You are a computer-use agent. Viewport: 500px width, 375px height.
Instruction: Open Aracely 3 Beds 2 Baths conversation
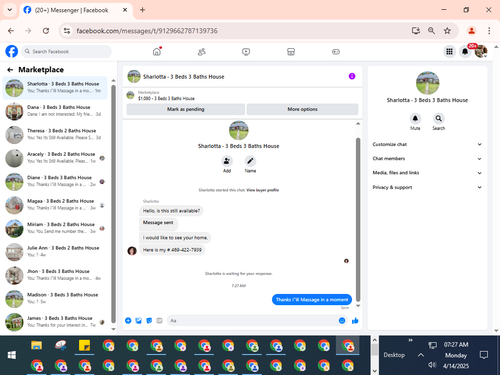click(x=55, y=158)
